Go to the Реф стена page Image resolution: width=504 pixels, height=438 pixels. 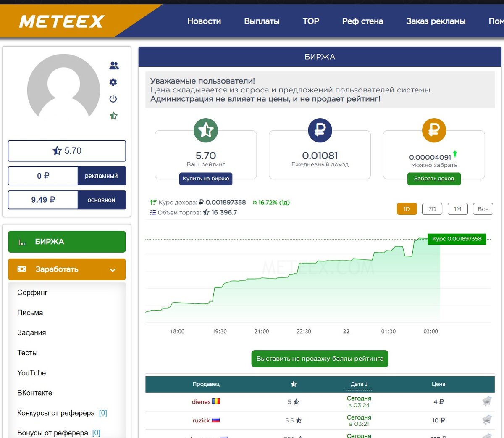[362, 21]
